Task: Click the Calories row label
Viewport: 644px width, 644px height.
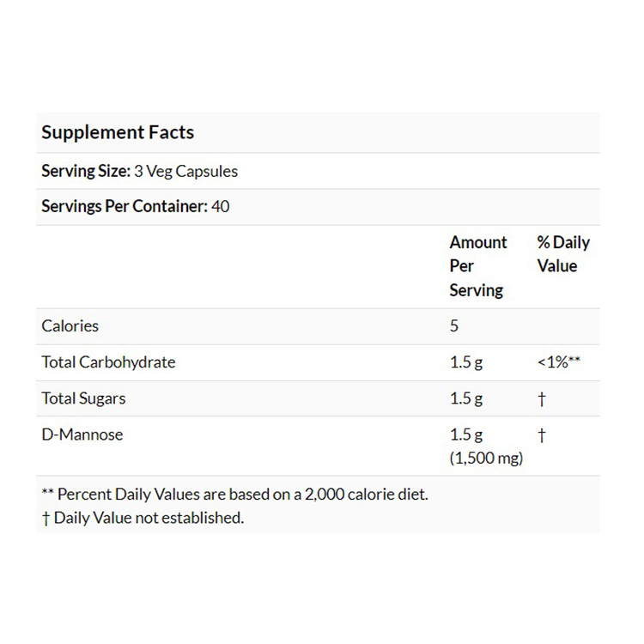Action: click(x=70, y=326)
